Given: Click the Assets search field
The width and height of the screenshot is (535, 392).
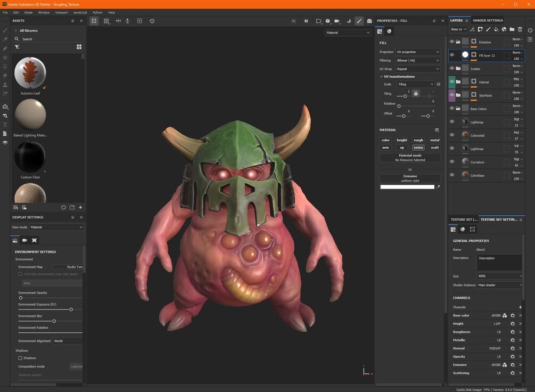Looking at the screenshot, I should (48, 39).
